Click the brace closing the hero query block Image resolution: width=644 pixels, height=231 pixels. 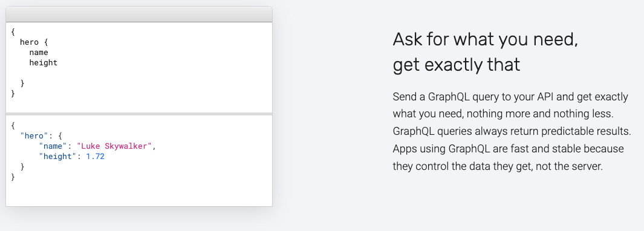[22, 83]
